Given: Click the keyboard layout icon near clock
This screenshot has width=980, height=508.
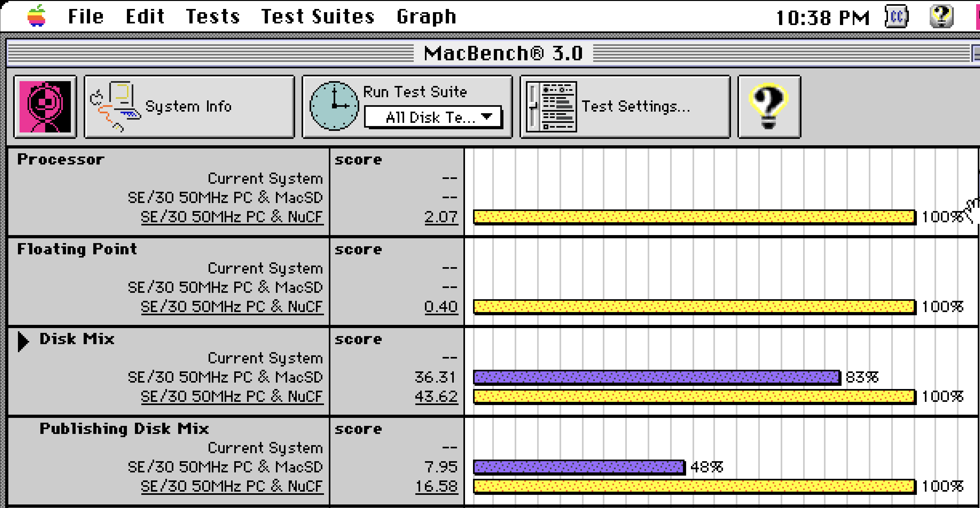Looking at the screenshot, I should 896,16.
